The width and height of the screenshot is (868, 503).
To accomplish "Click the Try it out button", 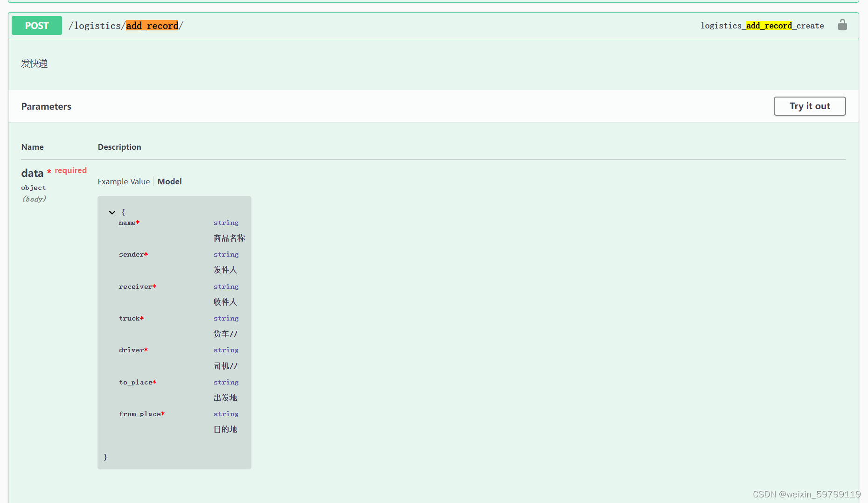I will click(809, 106).
